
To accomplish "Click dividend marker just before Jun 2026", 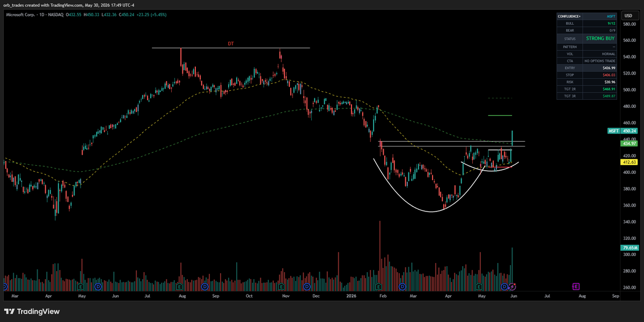I will pyautogui.click(x=504, y=286).
